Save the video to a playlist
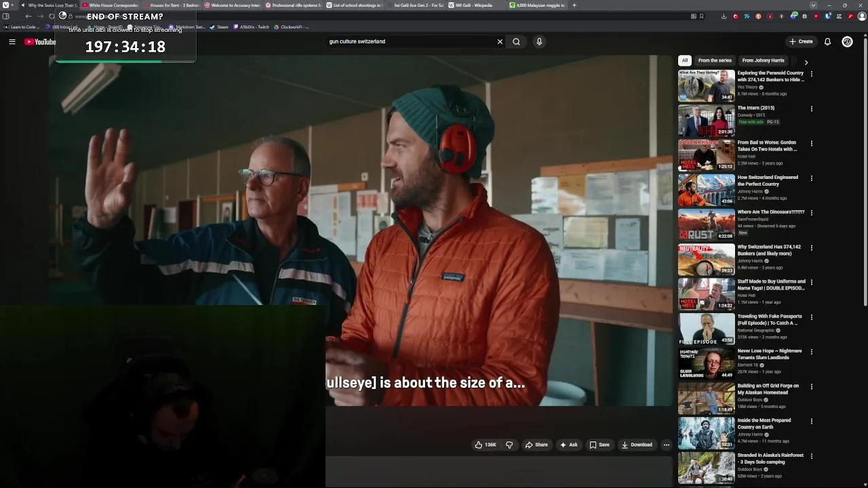 pyautogui.click(x=599, y=445)
